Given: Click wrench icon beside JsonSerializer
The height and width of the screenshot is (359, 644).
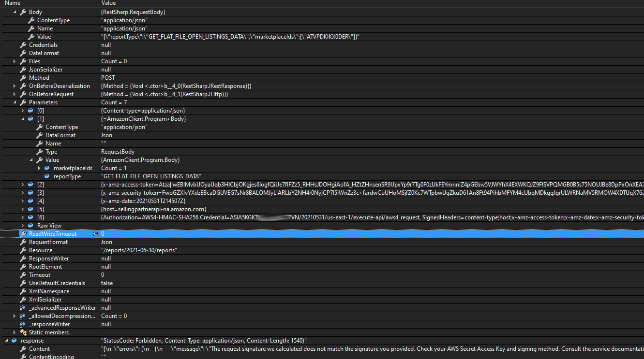Looking at the screenshot, I should pos(23,70).
